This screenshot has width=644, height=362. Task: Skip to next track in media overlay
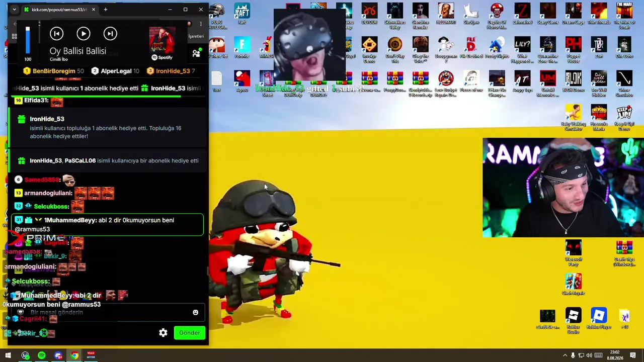[110, 34]
